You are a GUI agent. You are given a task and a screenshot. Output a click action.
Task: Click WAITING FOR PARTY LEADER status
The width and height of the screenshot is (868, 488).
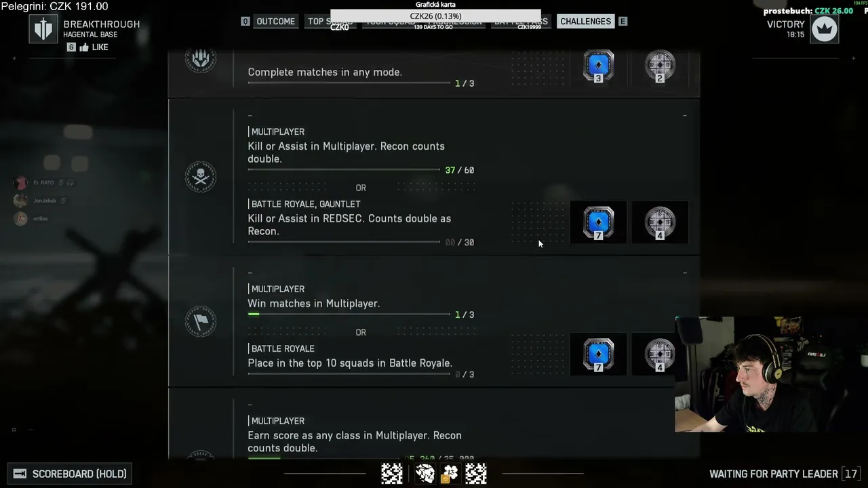[774, 474]
